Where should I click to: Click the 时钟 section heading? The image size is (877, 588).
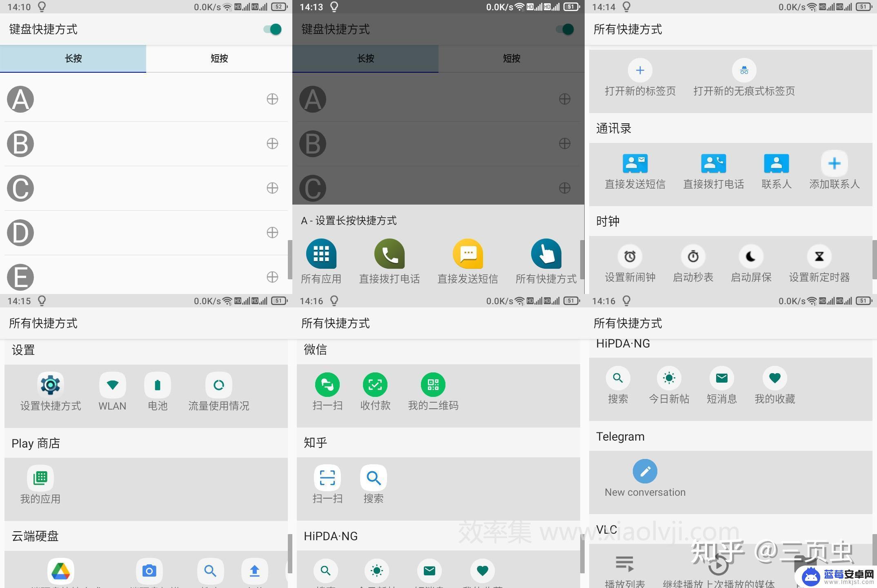click(608, 221)
